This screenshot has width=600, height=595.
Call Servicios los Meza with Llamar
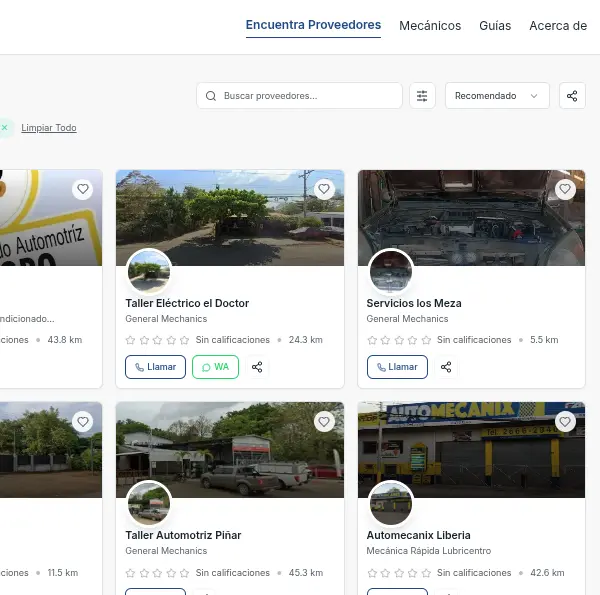click(397, 367)
